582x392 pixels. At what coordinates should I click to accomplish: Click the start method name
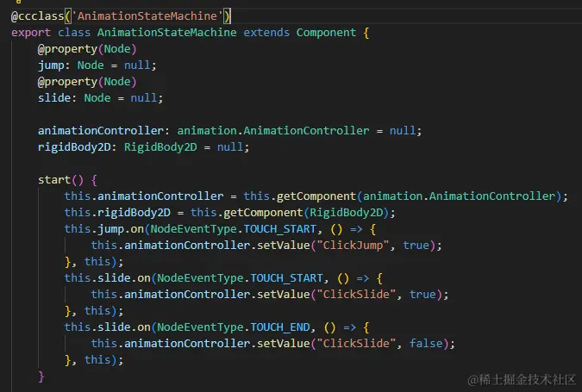pyautogui.click(x=54, y=180)
